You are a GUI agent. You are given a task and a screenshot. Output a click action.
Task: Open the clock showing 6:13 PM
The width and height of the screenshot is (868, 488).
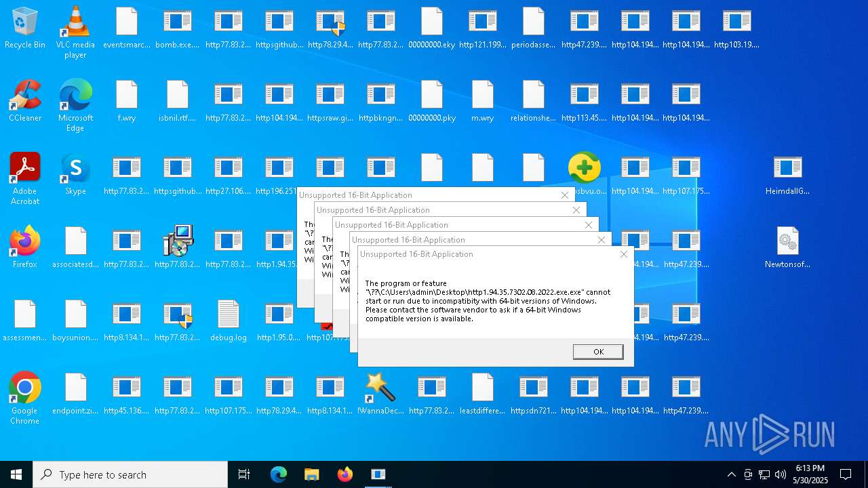(810, 474)
